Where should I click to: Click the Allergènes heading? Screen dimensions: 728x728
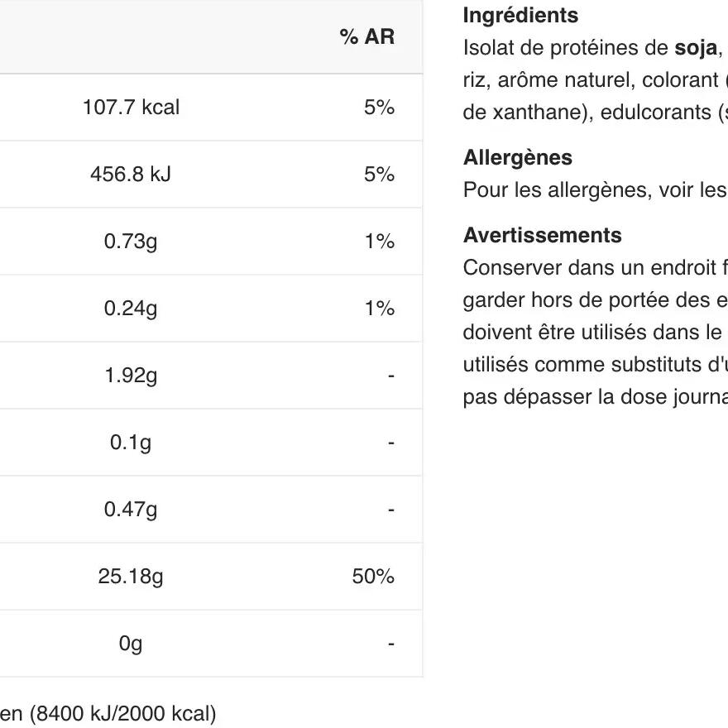pyautogui.click(x=517, y=158)
